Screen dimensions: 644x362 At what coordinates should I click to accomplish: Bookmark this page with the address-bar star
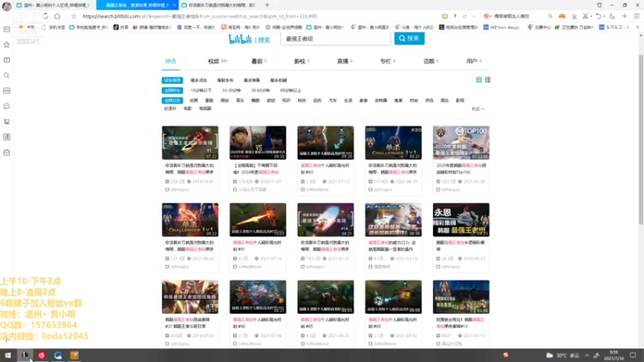pos(73,16)
